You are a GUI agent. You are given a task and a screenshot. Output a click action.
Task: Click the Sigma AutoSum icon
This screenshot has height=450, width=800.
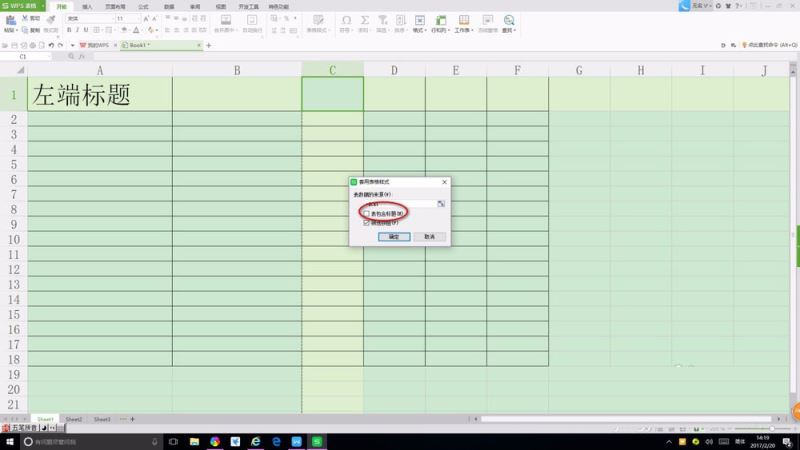coord(364,20)
